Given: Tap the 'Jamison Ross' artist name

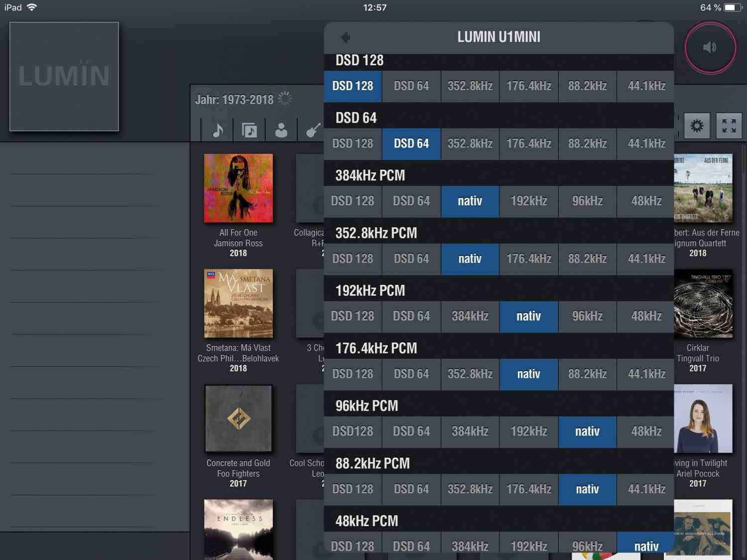Looking at the screenshot, I should point(238,243).
